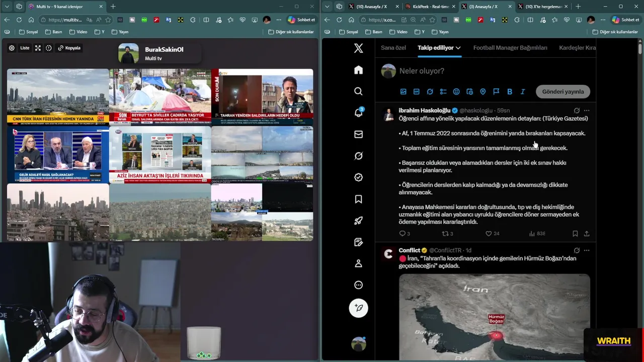Open X notifications bell
Viewport: 644px width, 362px height.
(358, 113)
